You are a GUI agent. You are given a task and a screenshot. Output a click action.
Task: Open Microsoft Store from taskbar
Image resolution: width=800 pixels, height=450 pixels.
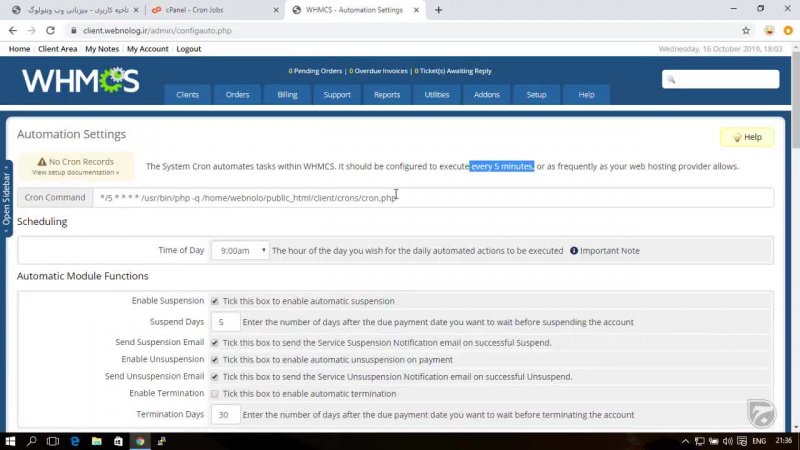[118, 441]
